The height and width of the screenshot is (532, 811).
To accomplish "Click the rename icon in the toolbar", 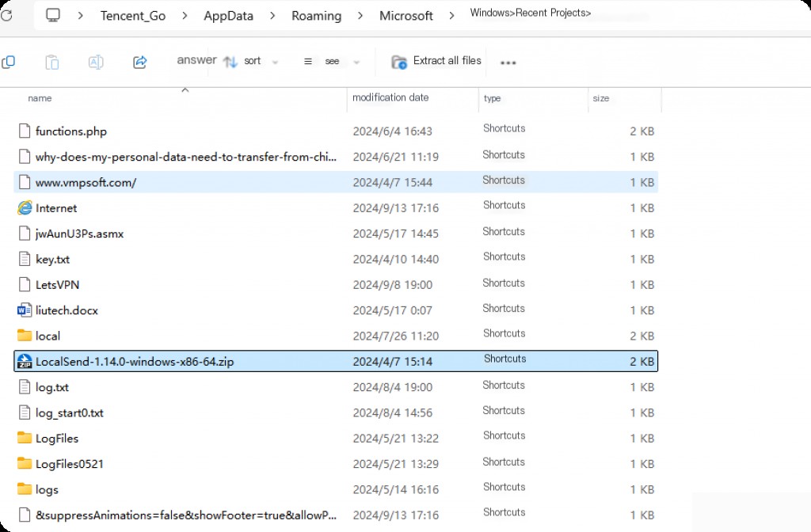I will [96, 62].
